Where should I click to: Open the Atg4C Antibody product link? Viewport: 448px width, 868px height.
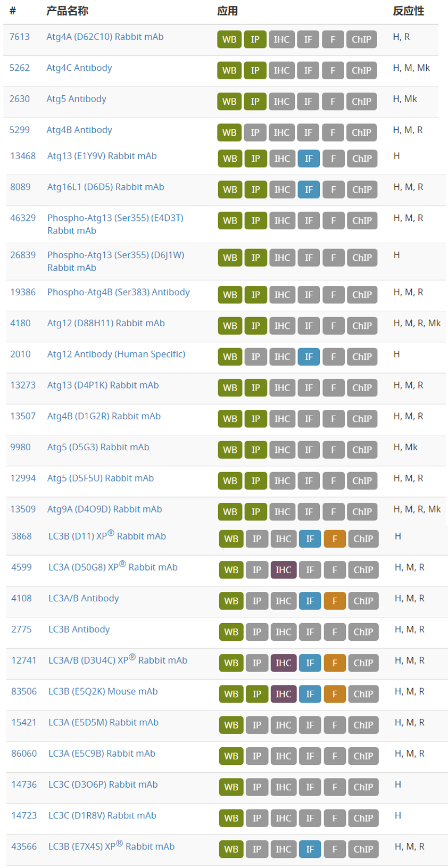click(x=79, y=68)
